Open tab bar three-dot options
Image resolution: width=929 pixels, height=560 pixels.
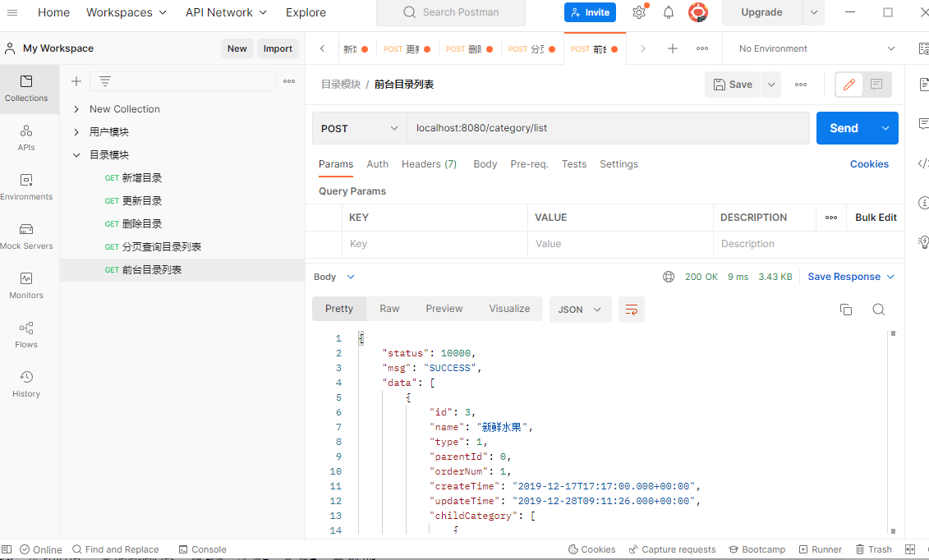702,48
